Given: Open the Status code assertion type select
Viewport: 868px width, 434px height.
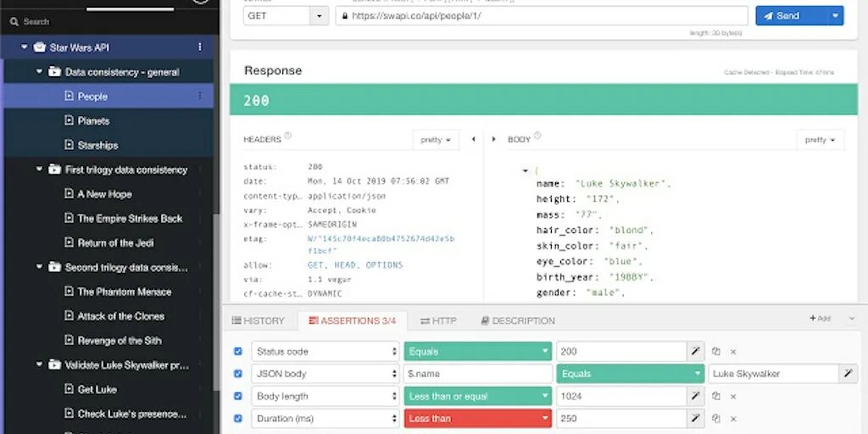Looking at the screenshot, I should 325,352.
